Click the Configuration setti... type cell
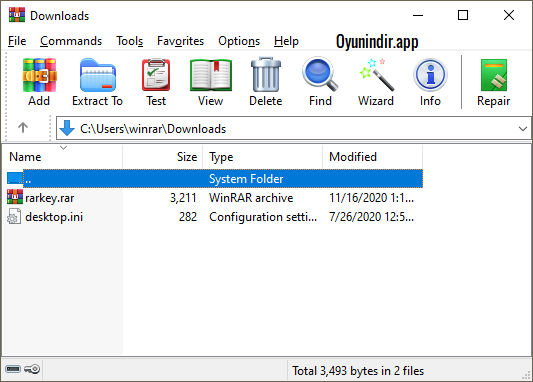 263,217
